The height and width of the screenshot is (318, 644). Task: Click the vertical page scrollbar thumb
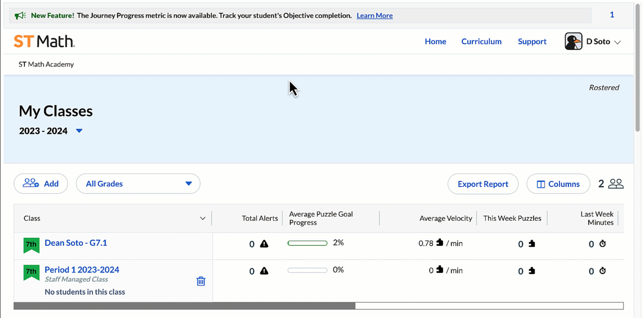click(x=638, y=67)
